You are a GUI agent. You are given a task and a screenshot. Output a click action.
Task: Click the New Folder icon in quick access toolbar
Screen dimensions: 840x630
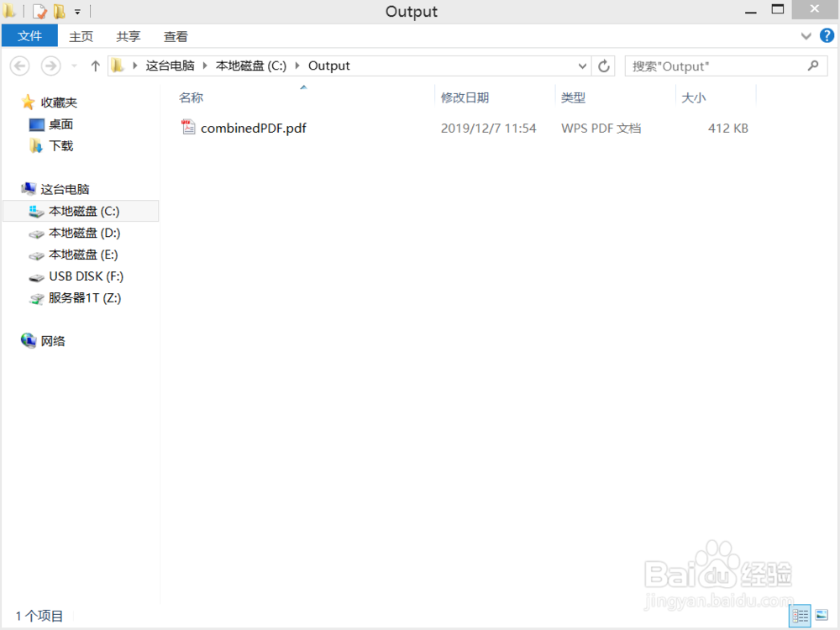pyautogui.click(x=57, y=12)
